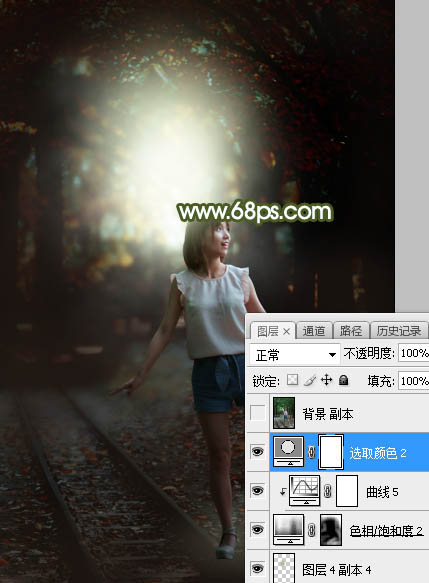The height and width of the screenshot is (583, 429).
Task: Toggle visibility of 色相/饱和度 2 layer
Action: coord(258,530)
